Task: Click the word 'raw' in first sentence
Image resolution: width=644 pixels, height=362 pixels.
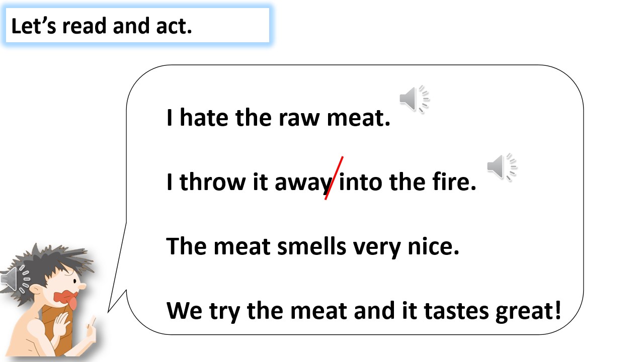Action: click(298, 118)
